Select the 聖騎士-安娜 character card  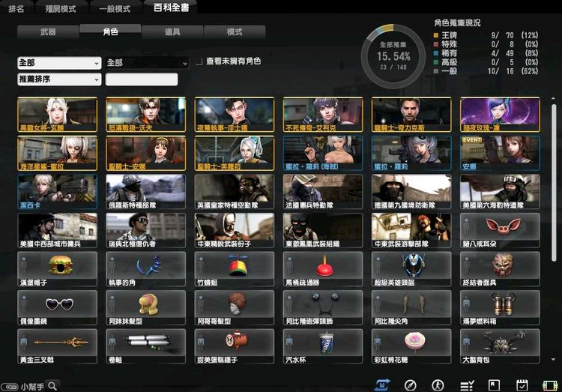[146, 153]
